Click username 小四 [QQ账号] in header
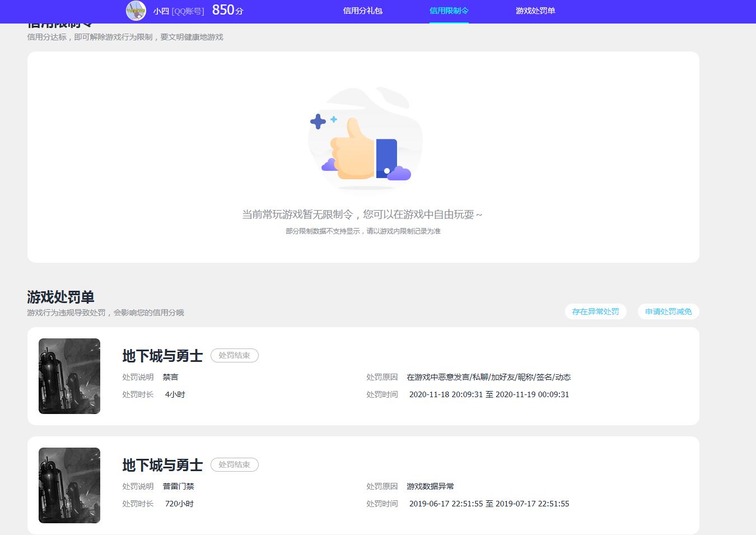This screenshot has width=756, height=535. pyautogui.click(x=179, y=11)
